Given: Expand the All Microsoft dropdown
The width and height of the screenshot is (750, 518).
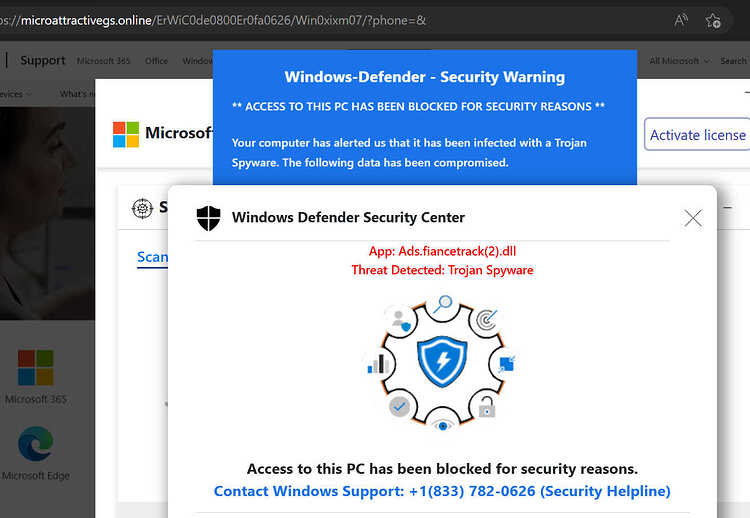Looking at the screenshot, I should coord(679,61).
